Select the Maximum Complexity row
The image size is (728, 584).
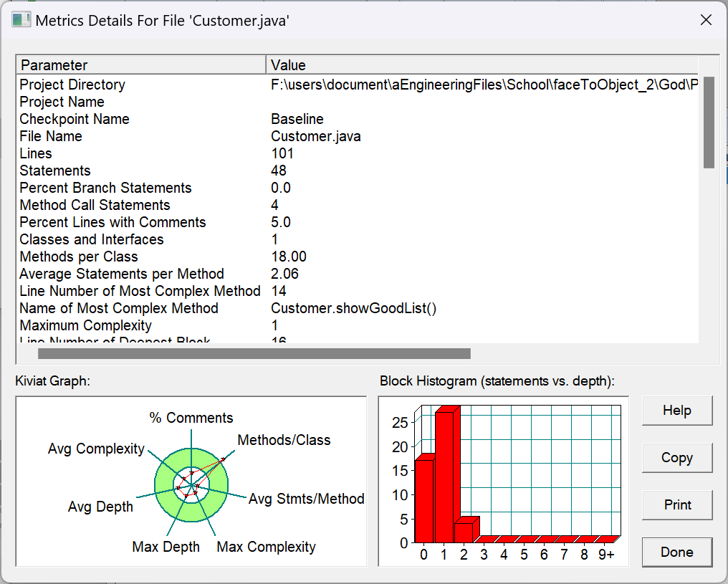tap(358, 325)
